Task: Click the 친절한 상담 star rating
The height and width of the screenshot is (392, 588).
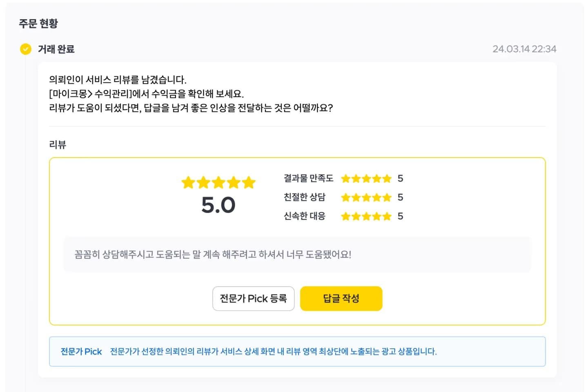Action: pyautogui.click(x=366, y=198)
